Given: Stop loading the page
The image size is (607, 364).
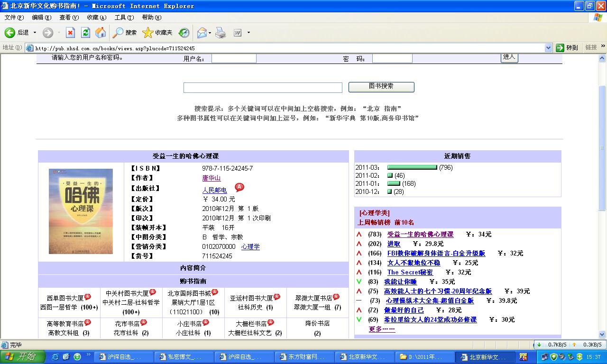Looking at the screenshot, I should click(70, 33).
